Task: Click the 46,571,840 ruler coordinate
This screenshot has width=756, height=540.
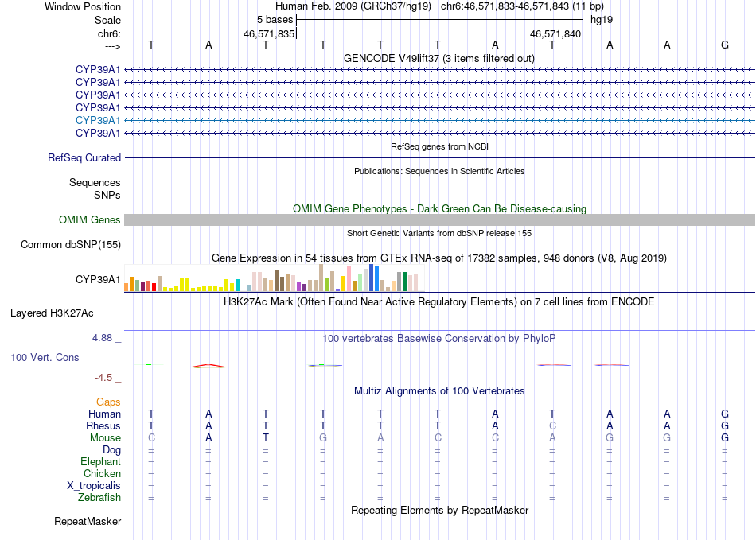Action: tap(555, 33)
